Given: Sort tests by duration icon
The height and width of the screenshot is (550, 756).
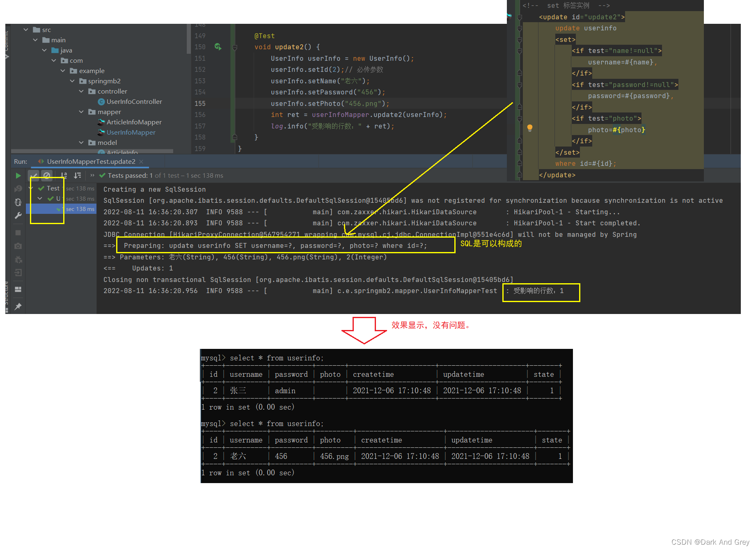Looking at the screenshot, I should pos(77,176).
